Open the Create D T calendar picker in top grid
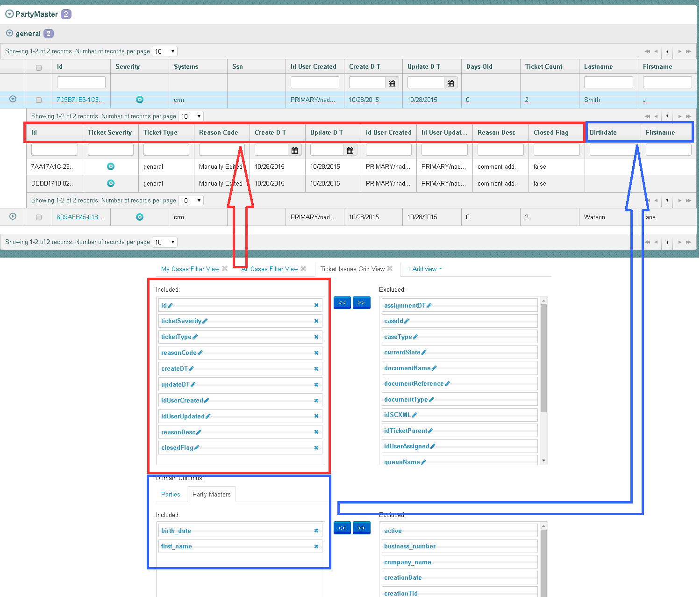Image resolution: width=700 pixels, height=597 pixels. pyautogui.click(x=392, y=83)
